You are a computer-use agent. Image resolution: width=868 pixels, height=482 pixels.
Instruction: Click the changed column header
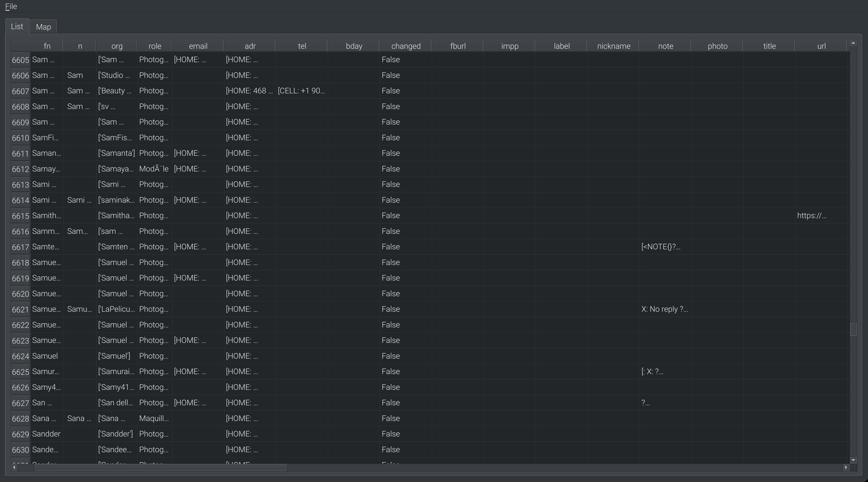406,46
